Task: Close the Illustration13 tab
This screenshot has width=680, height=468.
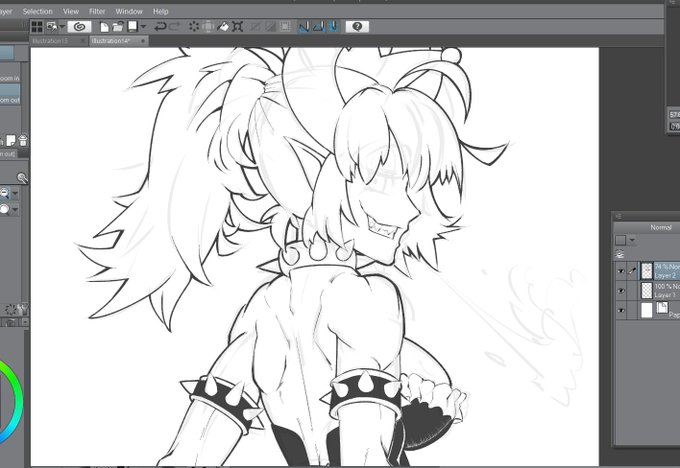Action: click(83, 41)
